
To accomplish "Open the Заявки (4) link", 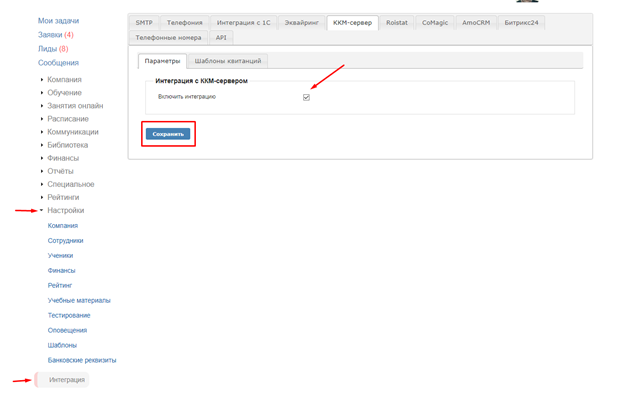I will tap(56, 35).
